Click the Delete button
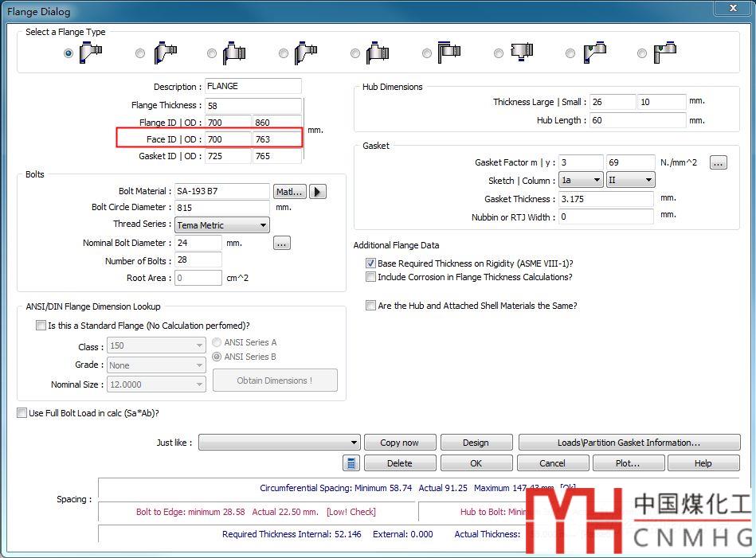The width and height of the screenshot is (756, 558). (x=400, y=463)
